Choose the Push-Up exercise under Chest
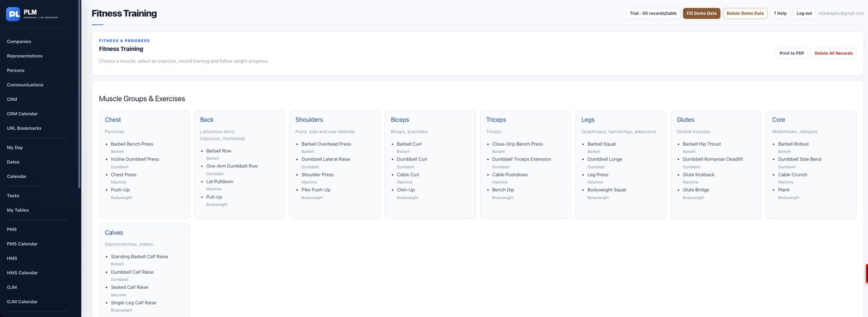Screen dimensions: 868x317 pos(120,190)
